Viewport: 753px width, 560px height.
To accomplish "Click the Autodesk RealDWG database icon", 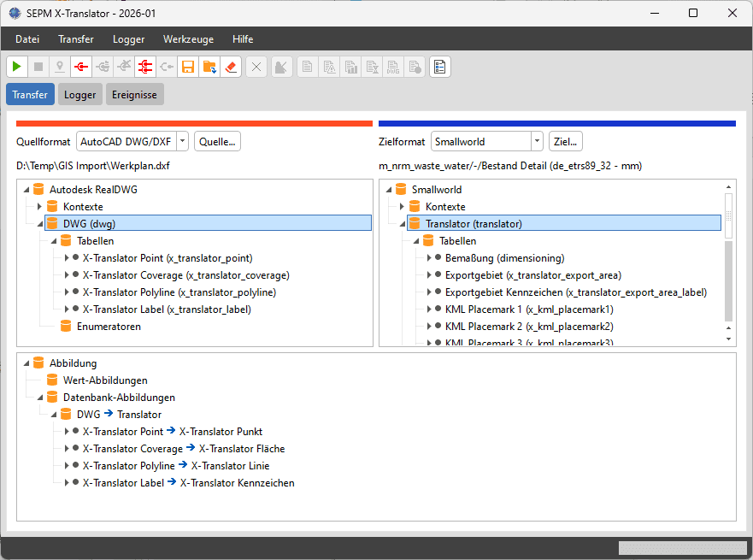I will pyautogui.click(x=39, y=189).
